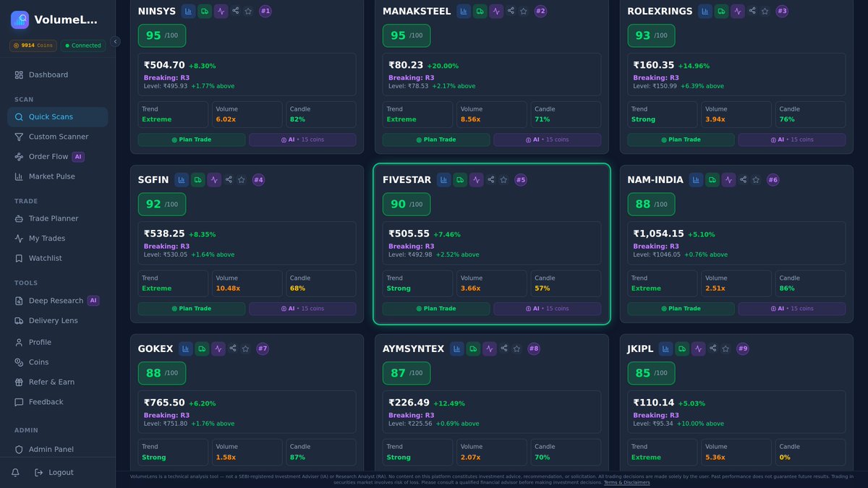The width and height of the screenshot is (868, 488).
Task: Open Trade Planner in the sidebar
Action: coord(58,218)
